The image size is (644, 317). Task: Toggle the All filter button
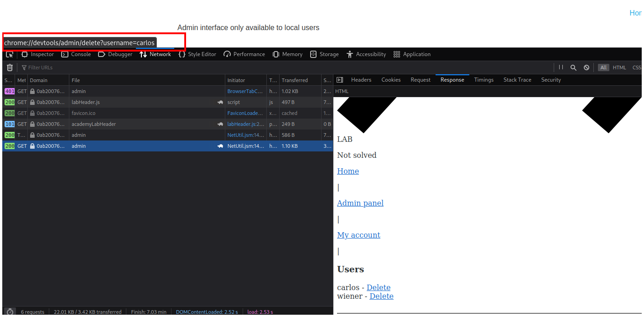[603, 68]
